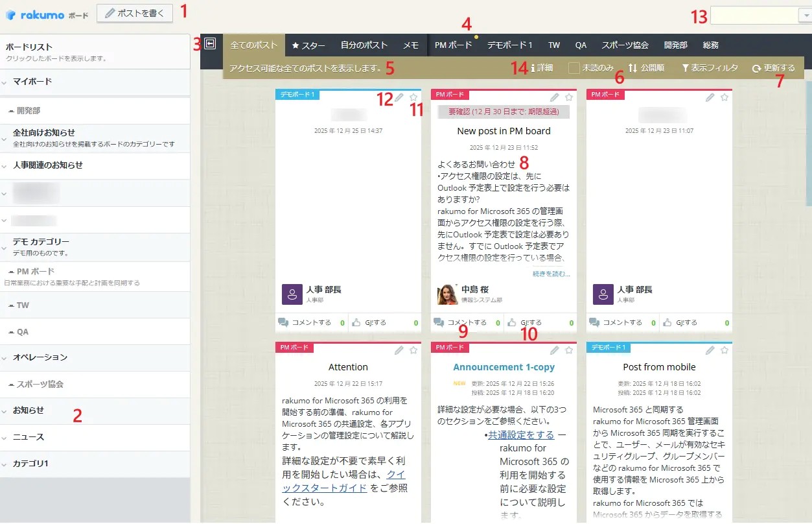Collapse the board list sidebar panel icon
The height and width of the screenshot is (524, 812).
pos(210,43)
